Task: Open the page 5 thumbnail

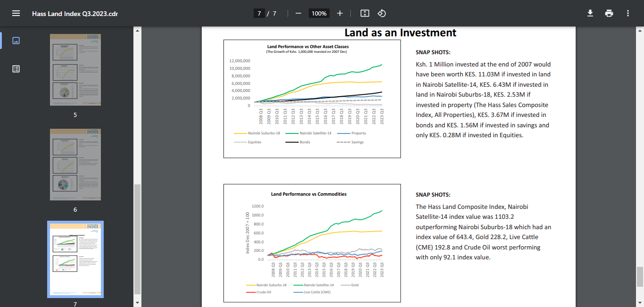Action: click(75, 70)
